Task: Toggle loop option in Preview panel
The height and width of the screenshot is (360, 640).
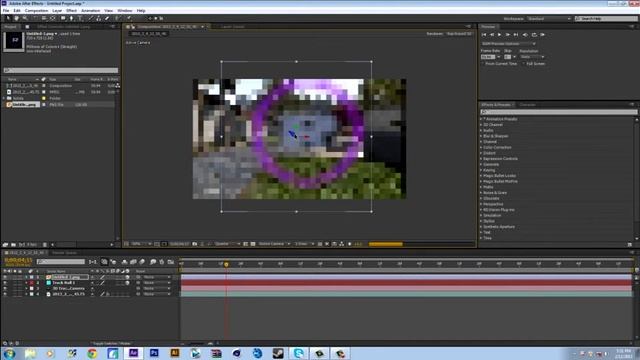Action: pos(534,35)
